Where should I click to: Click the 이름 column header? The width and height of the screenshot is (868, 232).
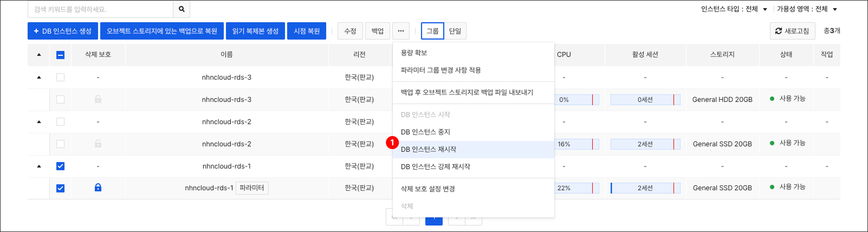(x=226, y=55)
